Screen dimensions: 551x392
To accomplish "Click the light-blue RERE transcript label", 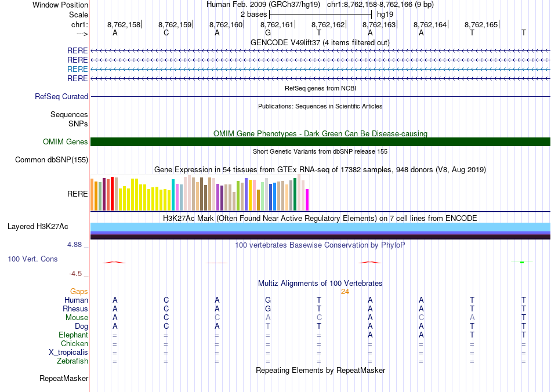I will coord(78,69).
